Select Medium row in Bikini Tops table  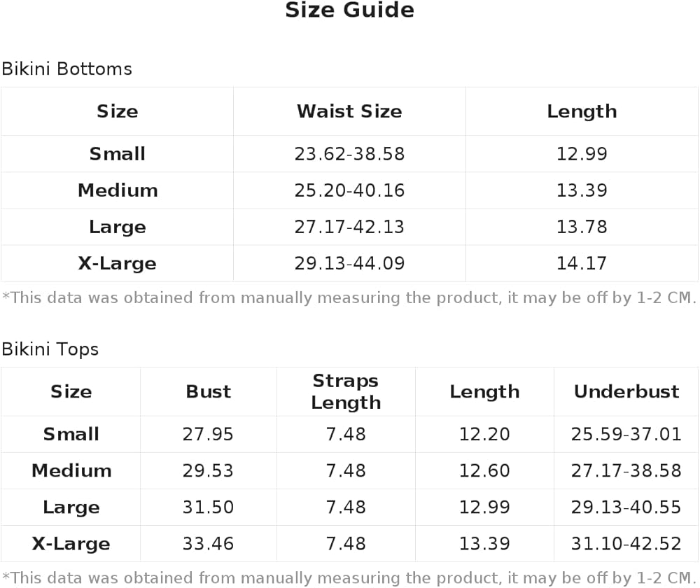click(349, 471)
